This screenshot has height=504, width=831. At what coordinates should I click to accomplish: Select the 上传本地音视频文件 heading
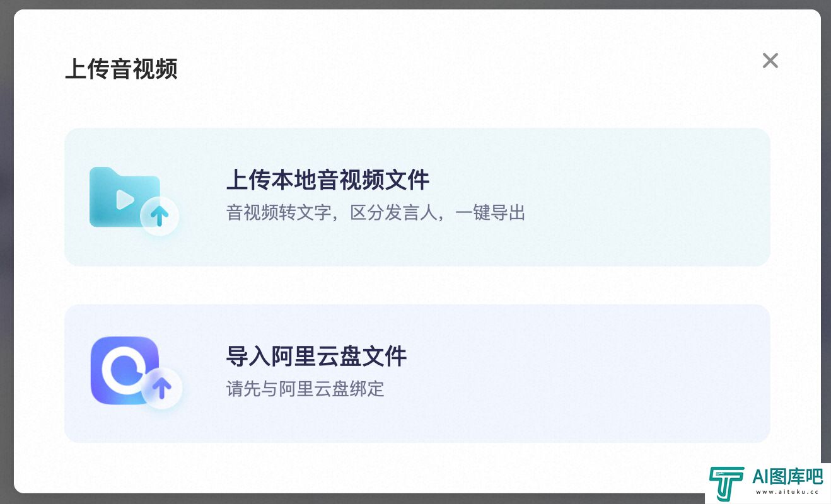328,180
